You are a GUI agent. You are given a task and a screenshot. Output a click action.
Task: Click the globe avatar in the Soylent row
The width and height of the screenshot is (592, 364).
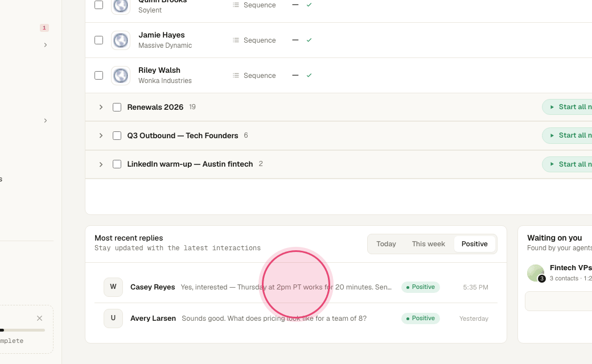[x=121, y=6]
